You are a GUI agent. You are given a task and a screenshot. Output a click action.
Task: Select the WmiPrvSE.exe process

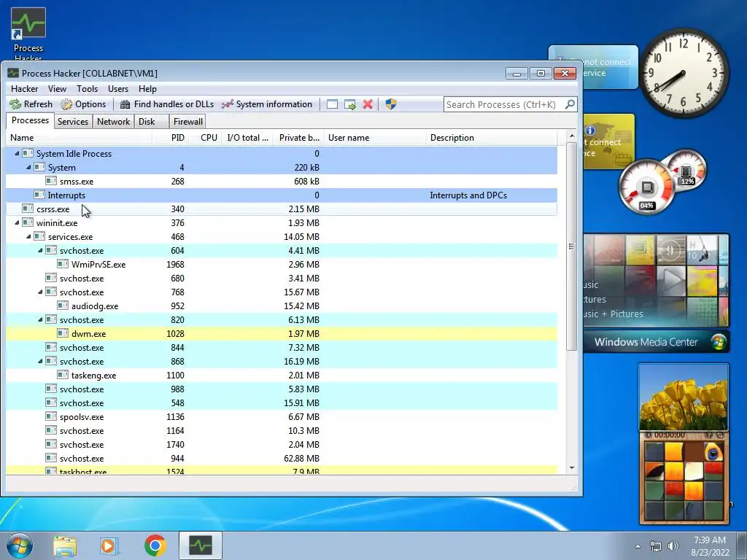[282, 264]
